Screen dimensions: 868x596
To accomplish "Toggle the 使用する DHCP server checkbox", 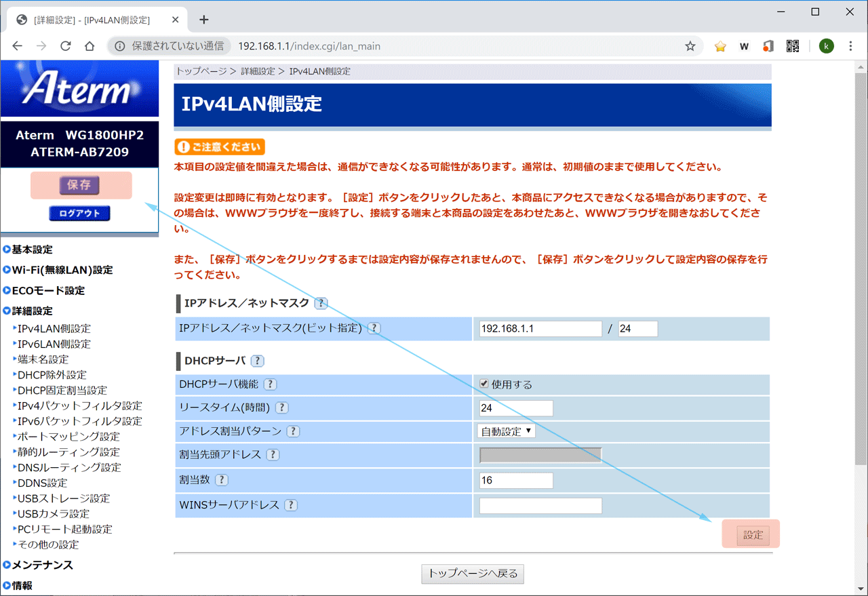I will click(484, 384).
